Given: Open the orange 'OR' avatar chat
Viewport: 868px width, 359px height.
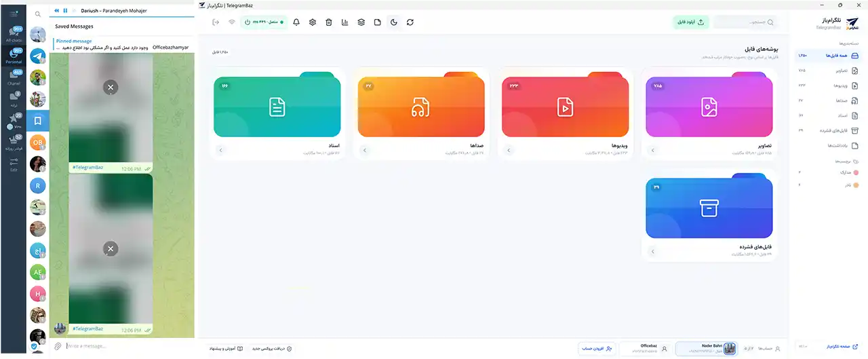Looking at the screenshot, I should (x=38, y=143).
